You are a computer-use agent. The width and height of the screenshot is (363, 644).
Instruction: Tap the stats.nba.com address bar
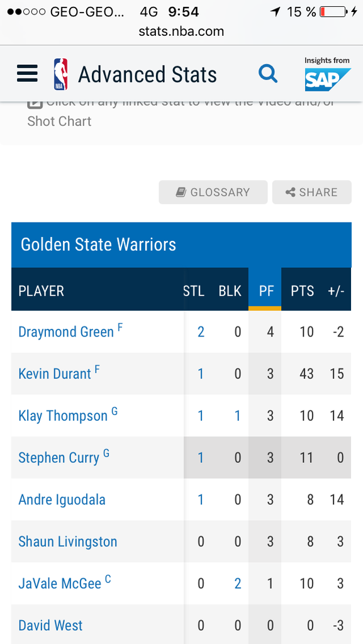[181, 31]
